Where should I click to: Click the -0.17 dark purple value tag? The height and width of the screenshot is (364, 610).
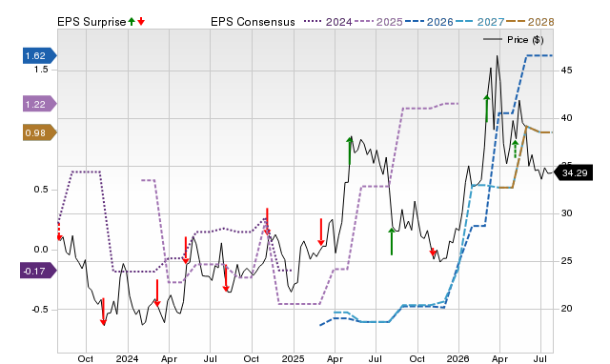[38, 271]
